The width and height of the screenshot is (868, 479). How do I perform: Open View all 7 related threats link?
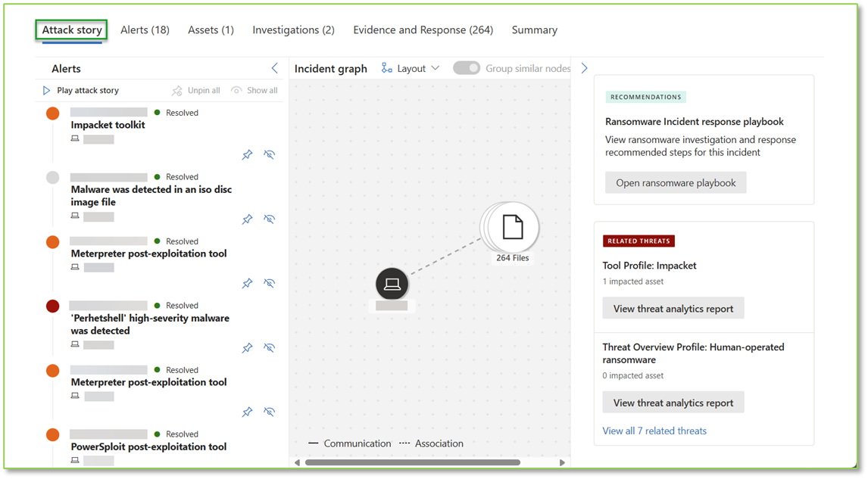point(654,431)
